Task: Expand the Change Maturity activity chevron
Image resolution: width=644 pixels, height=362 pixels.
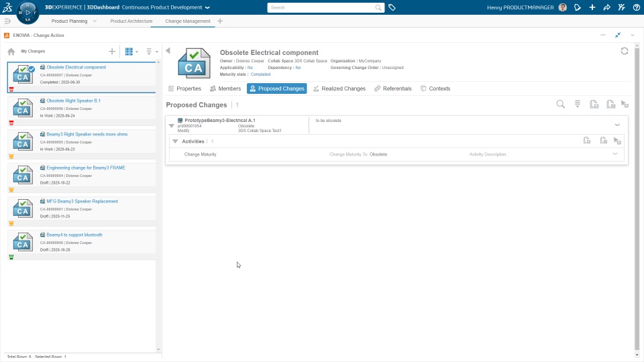Action: coord(615,154)
